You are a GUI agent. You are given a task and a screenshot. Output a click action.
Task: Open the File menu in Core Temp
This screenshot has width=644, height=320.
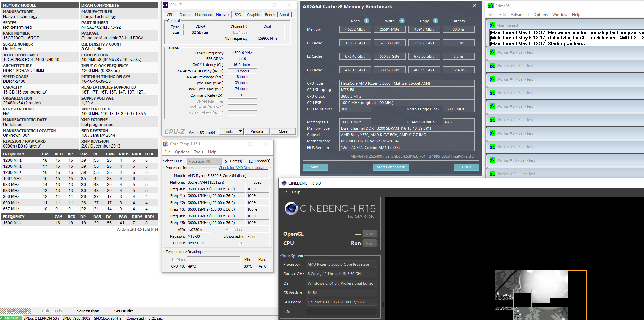[167, 152]
